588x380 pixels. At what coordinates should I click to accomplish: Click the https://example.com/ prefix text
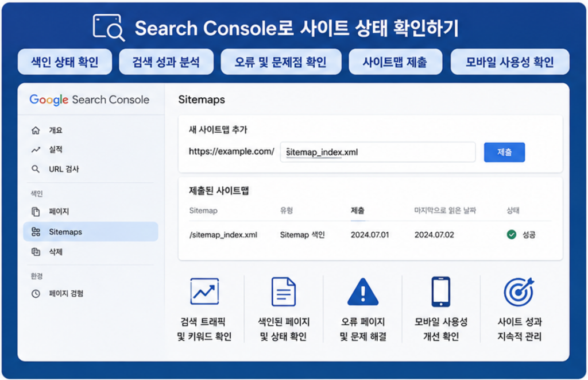coord(231,151)
